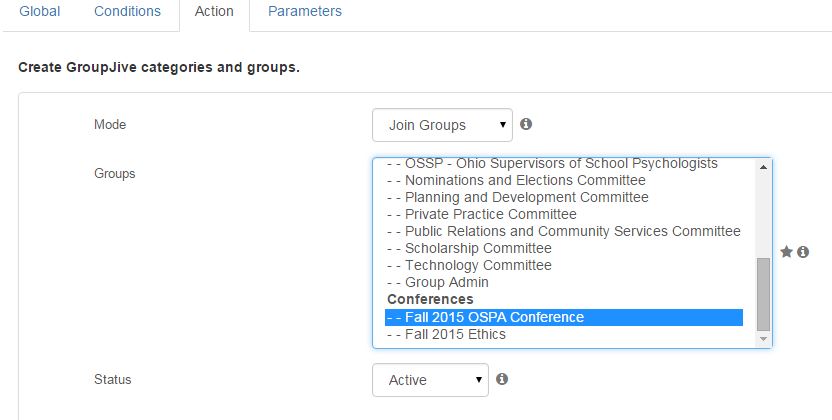Image resolution: width=832 pixels, height=420 pixels.
Task: Select Private Practice Committee option
Action: 564,214
